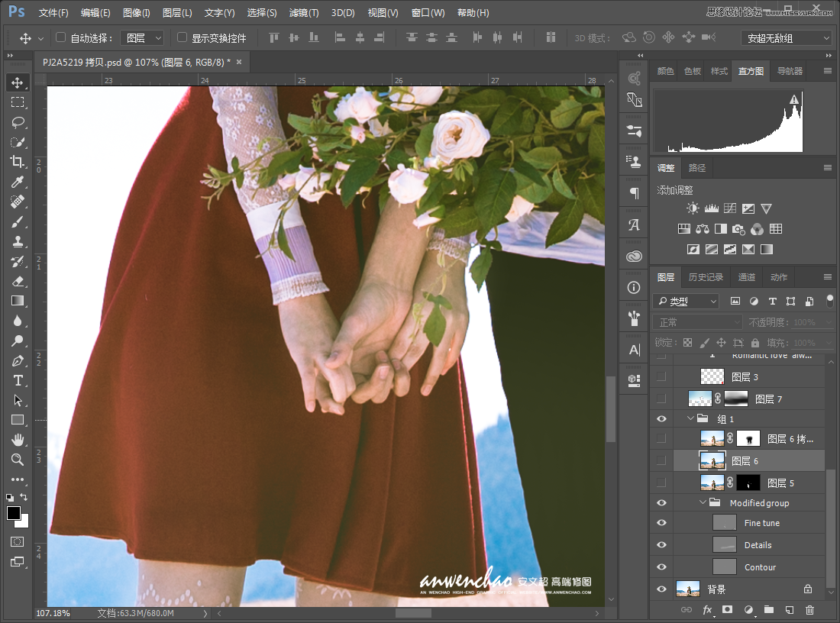Viewport: 840px width, 623px height.
Task: Add a Photo Filter adjustment
Action: [738, 229]
